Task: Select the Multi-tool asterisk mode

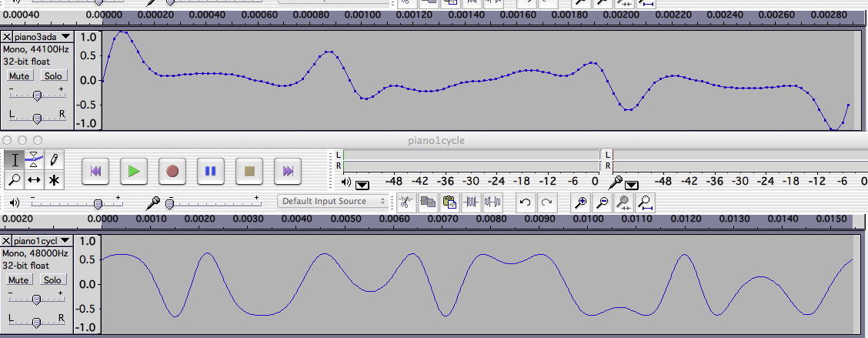Action: point(54,179)
